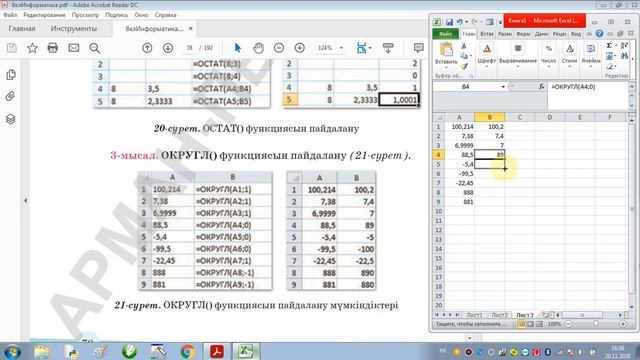Switch to the Excel Формулы ribbon tab
This screenshot has width=640, height=360.
click(522, 34)
